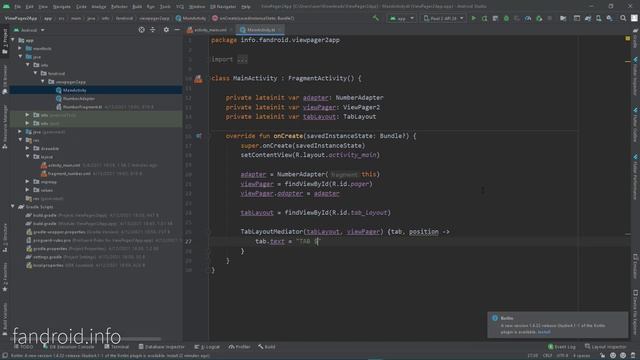Toggle the Device File Explorer tool window
Viewport: 640px width, 360px height.
click(x=635, y=312)
